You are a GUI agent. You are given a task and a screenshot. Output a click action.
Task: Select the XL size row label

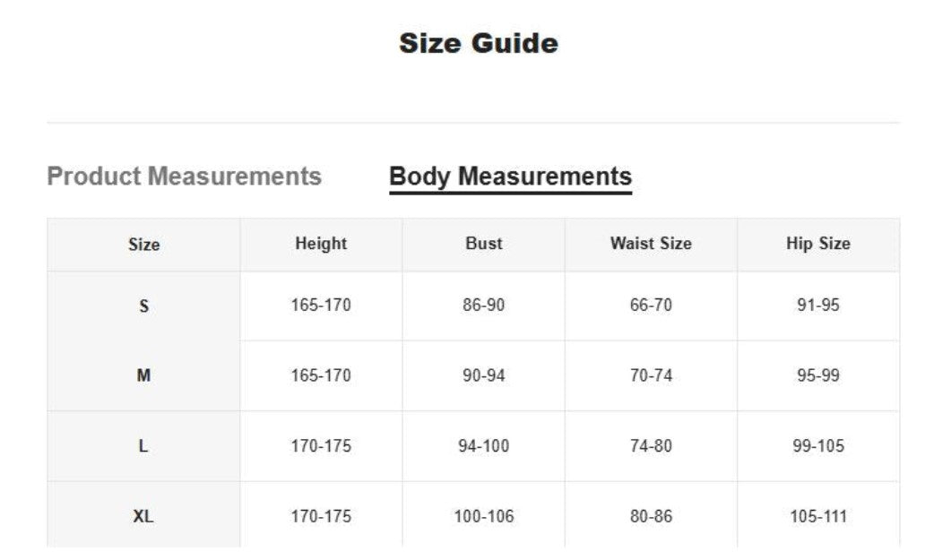pyautogui.click(x=143, y=515)
